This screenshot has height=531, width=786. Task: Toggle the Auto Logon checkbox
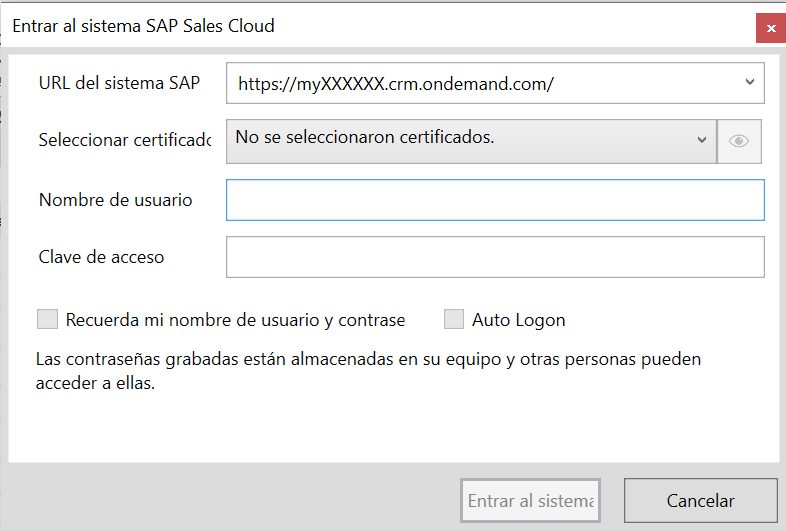454,319
